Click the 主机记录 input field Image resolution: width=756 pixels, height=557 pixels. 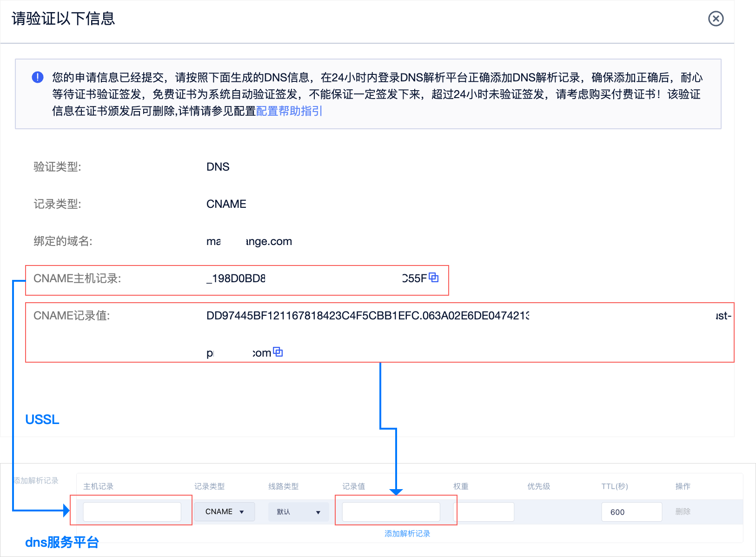click(x=132, y=511)
